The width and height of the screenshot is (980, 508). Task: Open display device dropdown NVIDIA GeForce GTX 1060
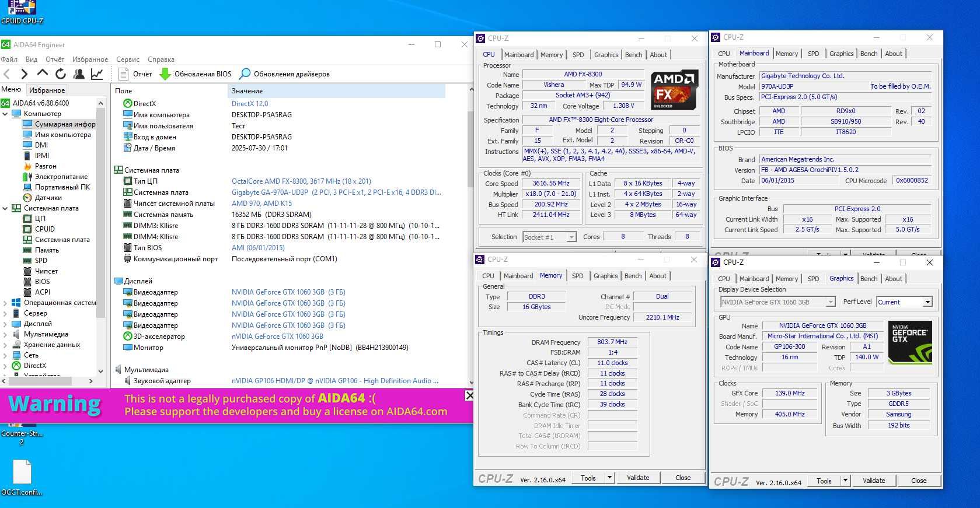click(x=777, y=302)
